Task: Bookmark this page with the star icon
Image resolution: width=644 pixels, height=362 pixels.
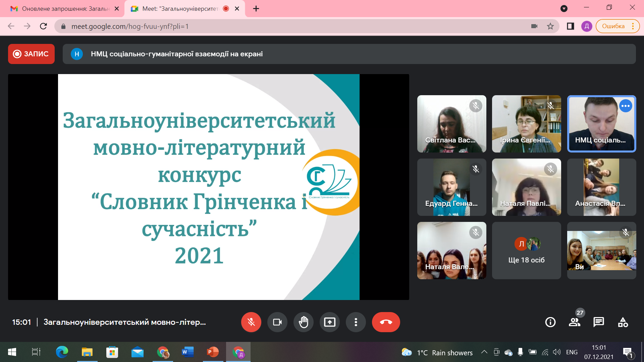Action: [x=550, y=26]
